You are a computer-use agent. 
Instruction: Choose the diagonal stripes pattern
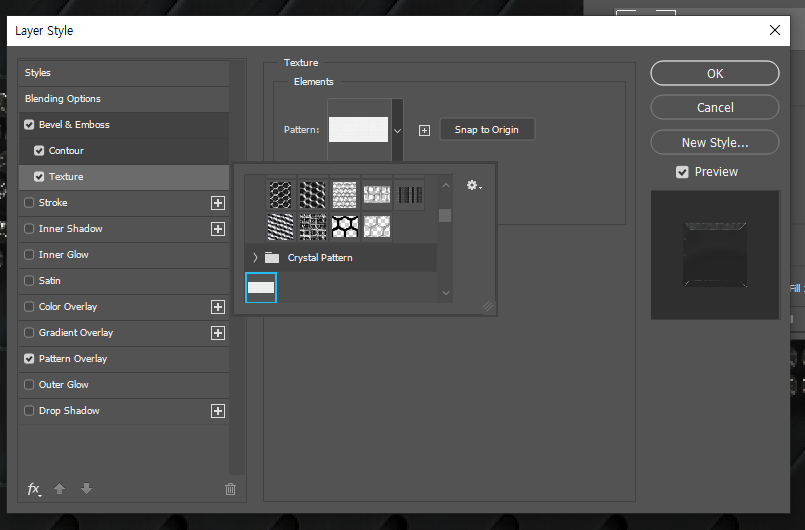click(x=280, y=226)
